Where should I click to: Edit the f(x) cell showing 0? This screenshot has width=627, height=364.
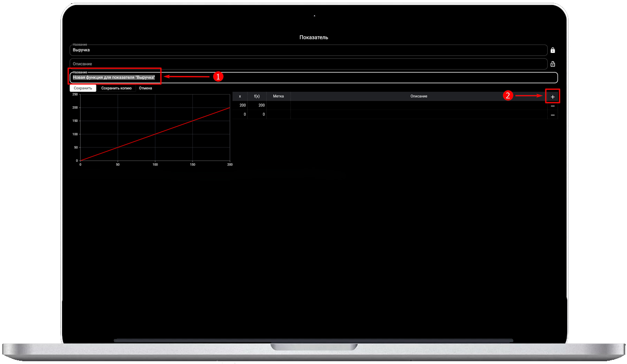click(x=257, y=114)
